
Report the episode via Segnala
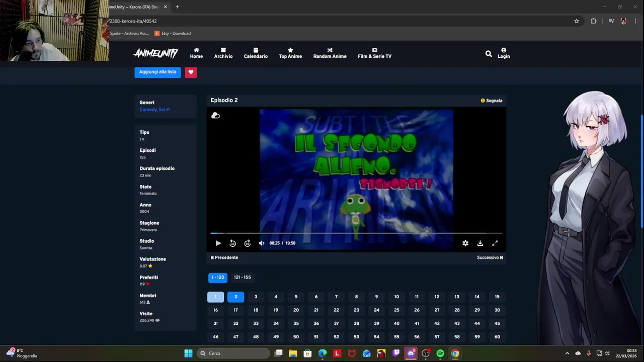click(491, 101)
